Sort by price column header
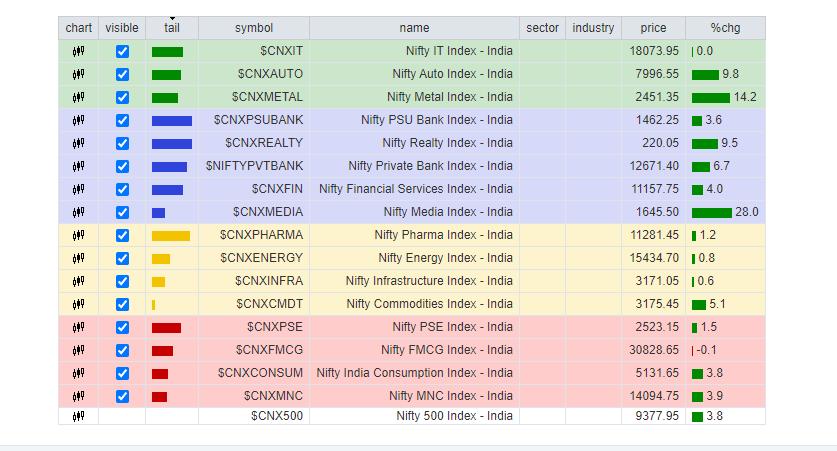 coord(653,28)
